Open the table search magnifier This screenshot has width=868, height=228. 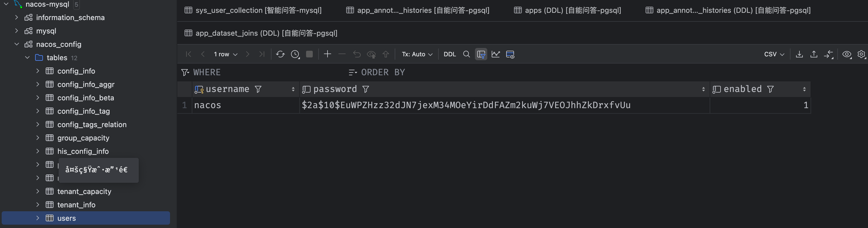pyautogui.click(x=466, y=54)
